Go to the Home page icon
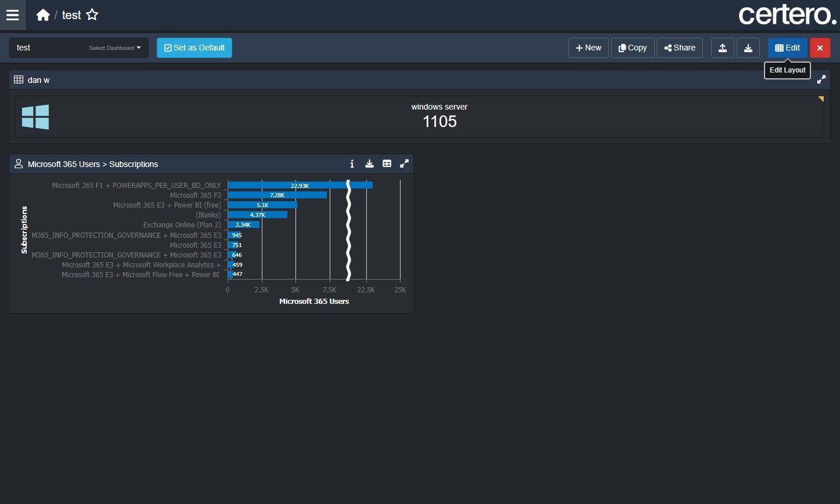This screenshot has height=504, width=840. coord(43,15)
